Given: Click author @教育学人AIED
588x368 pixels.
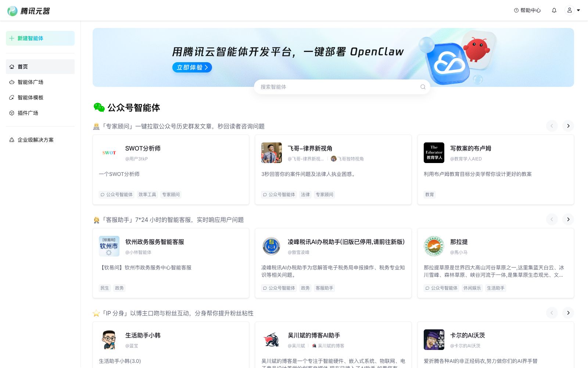Looking at the screenshot, I should 466,159.
